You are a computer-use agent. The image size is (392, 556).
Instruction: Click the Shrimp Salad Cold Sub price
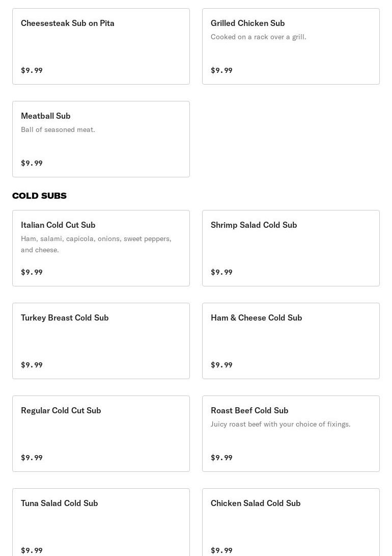tap(221, 272)
